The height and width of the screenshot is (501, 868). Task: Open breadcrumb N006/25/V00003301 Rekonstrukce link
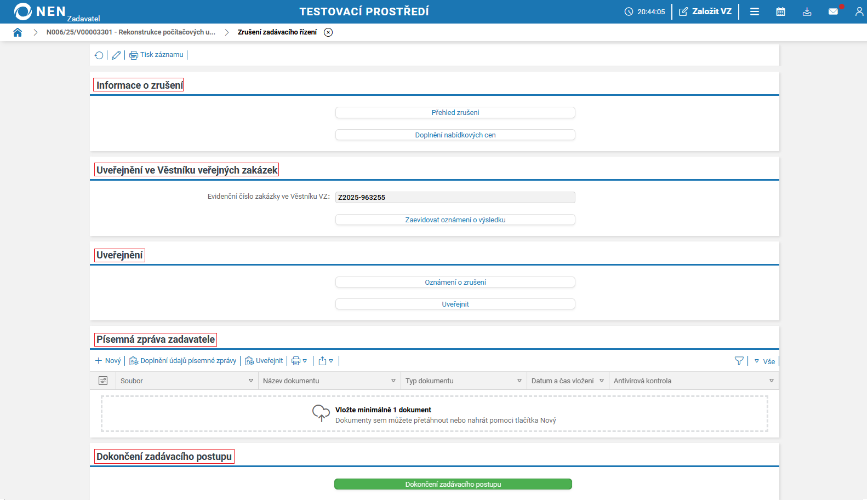click(x=131, y=32)
